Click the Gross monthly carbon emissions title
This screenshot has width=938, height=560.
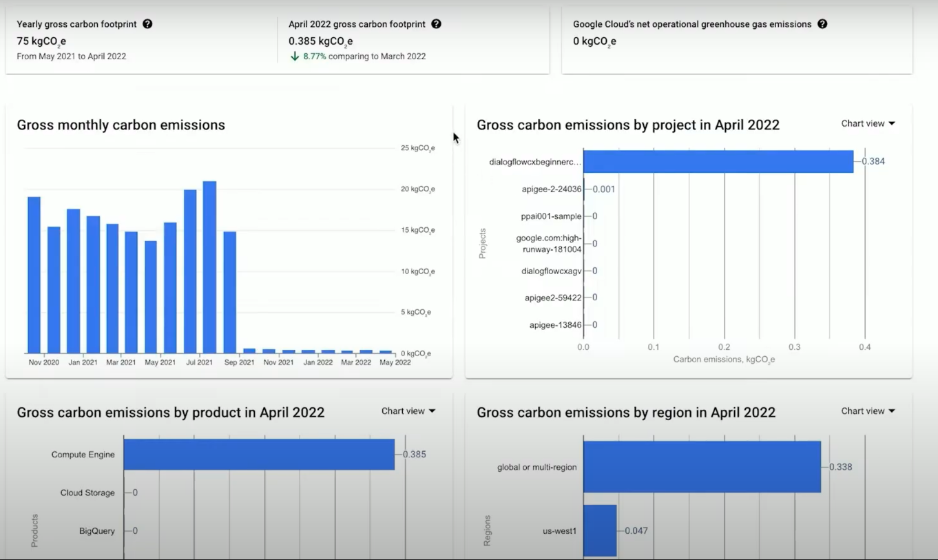coord(121,125)
